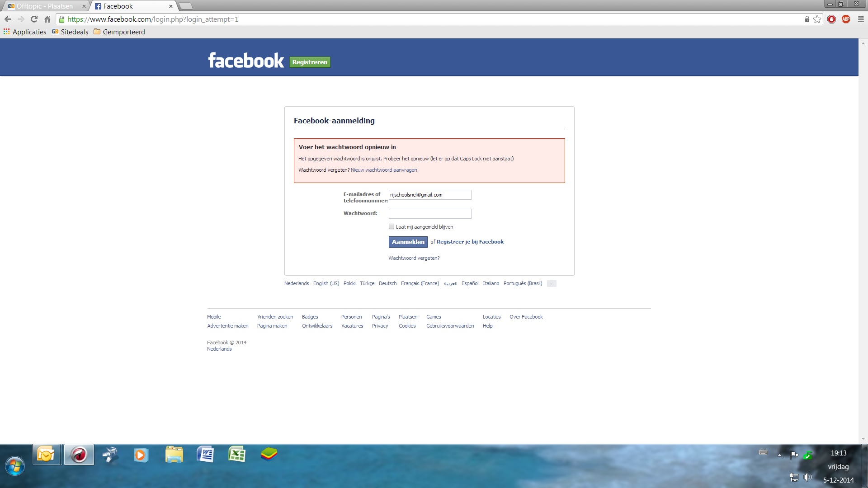
Task: Open 'Registreer je bij Facebook' link
Action: point(470,242)
